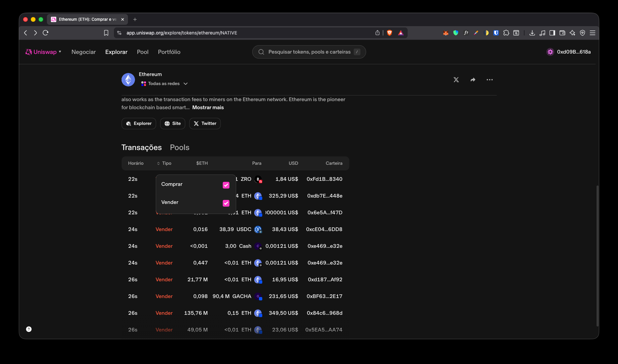Select the Ethereum (ETH): Comprar browser tab

click(x=87, y=19)
